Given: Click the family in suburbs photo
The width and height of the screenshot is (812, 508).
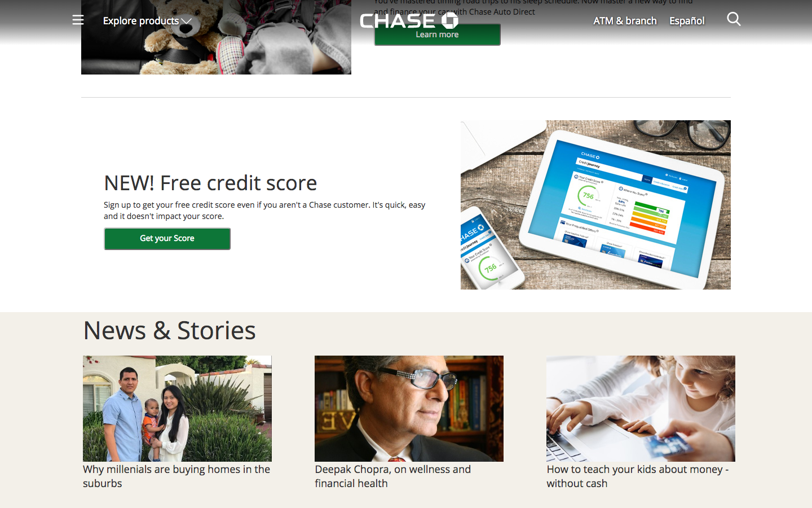Looking at the screenshot, I should pyautogui.click(x=177, y=409).
